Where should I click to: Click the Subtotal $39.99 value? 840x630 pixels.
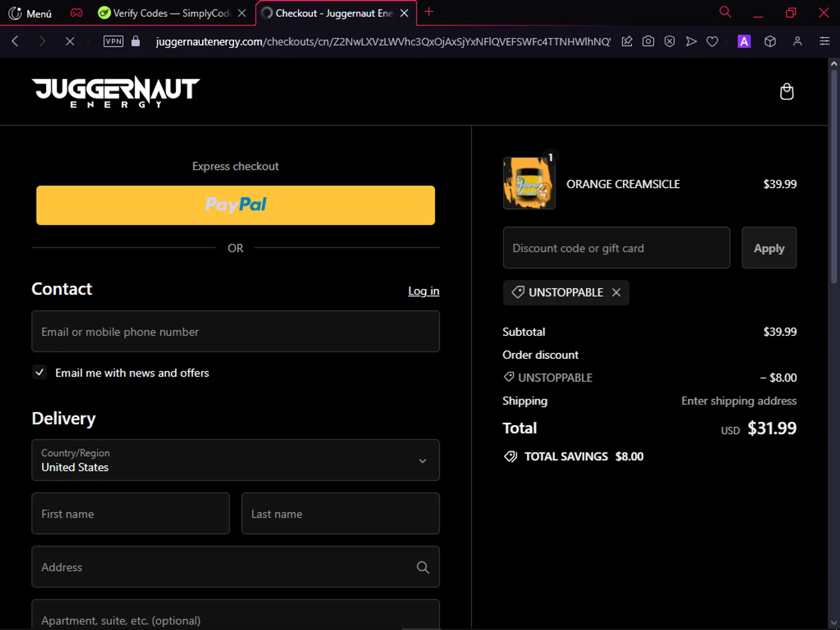pos(780,332)
